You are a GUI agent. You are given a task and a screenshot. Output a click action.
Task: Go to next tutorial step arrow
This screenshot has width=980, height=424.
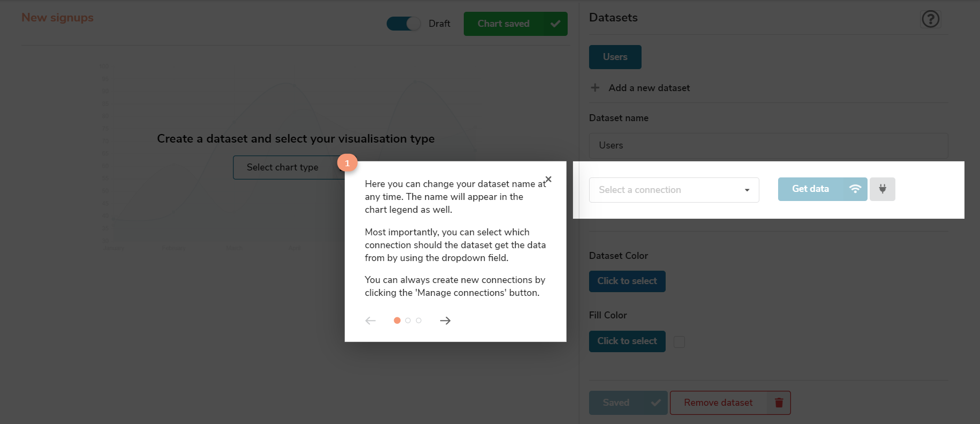point(445,321)
